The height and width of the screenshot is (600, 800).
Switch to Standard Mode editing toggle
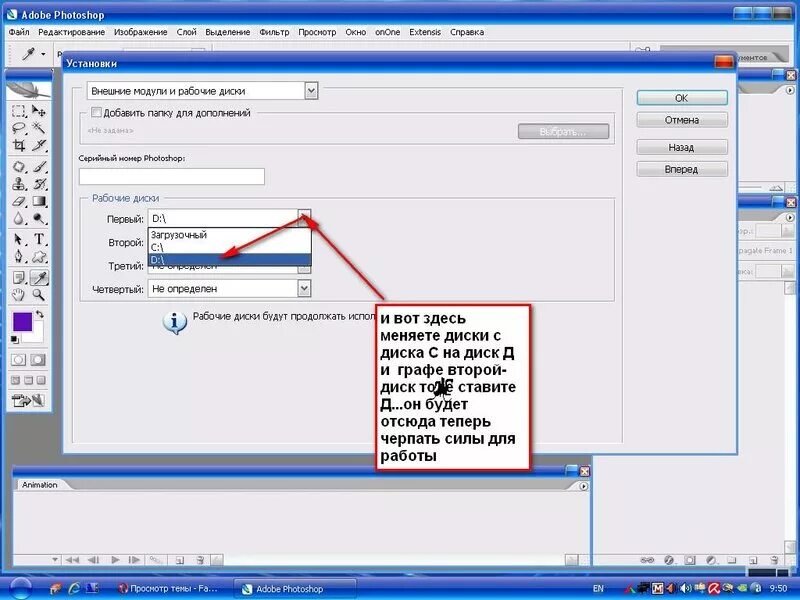point(19,360)
